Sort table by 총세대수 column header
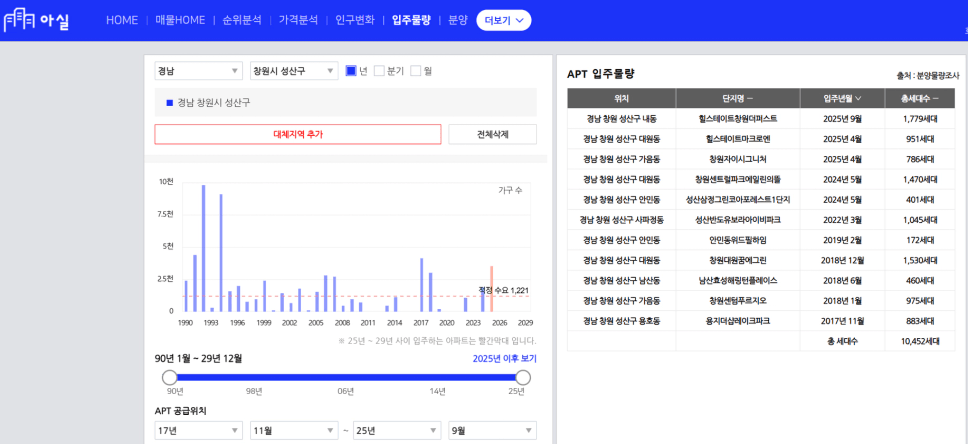The width and height of the screenshot is (968, 444). coord(919,98)
